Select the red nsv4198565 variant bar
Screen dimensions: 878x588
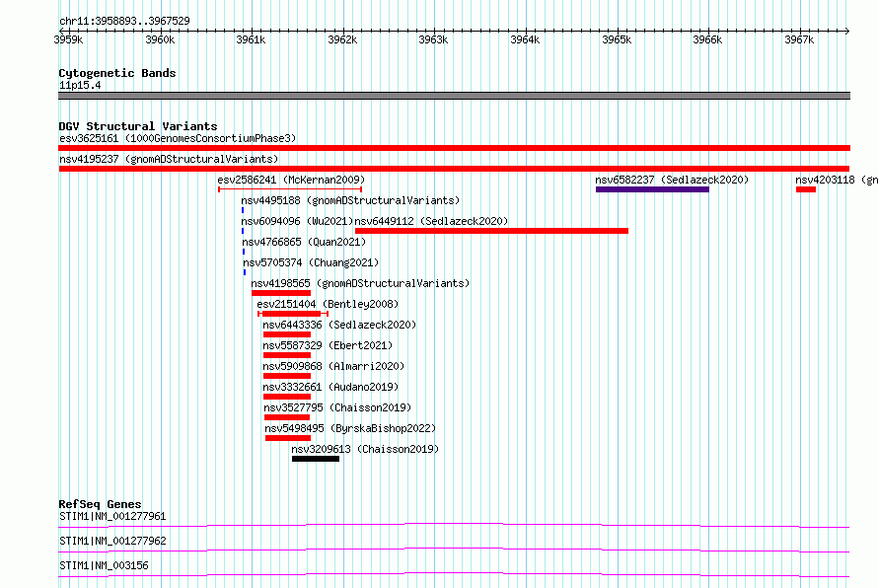tap(281, 293)
